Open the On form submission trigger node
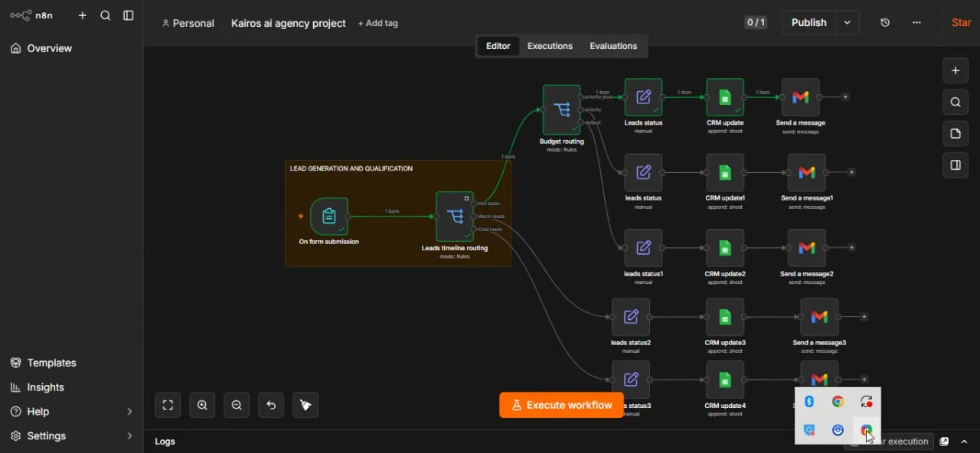Viewport: 980px width, 453px height. click(329, 217)
